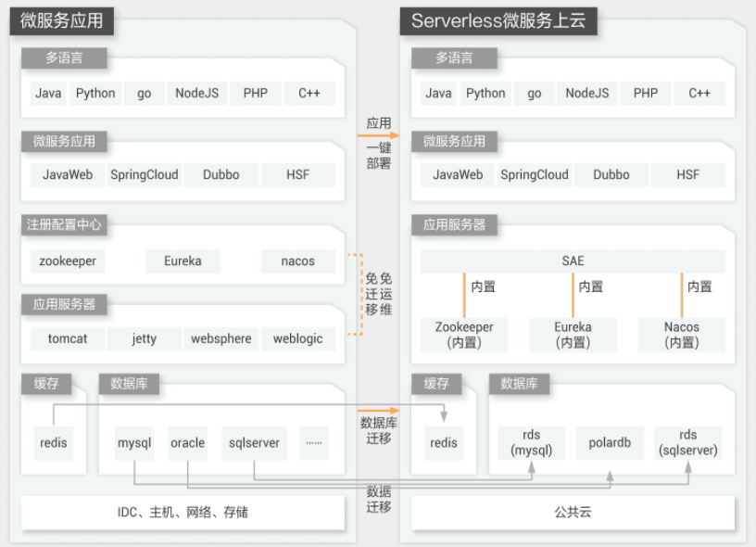
Task: Select redis in the Serverless微服务上云 panel
Action: [x=444, y=443]
